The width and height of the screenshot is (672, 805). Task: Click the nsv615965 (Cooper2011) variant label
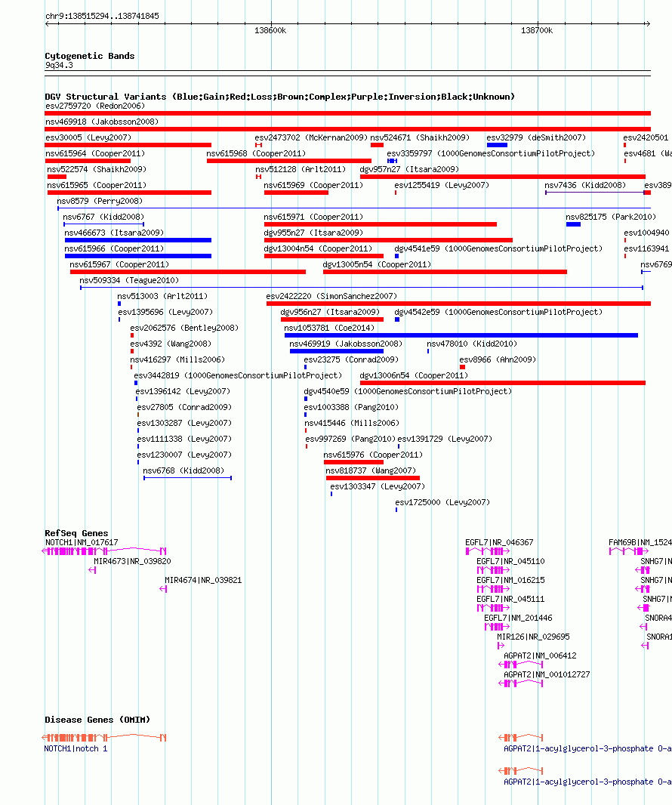(97, 185)
